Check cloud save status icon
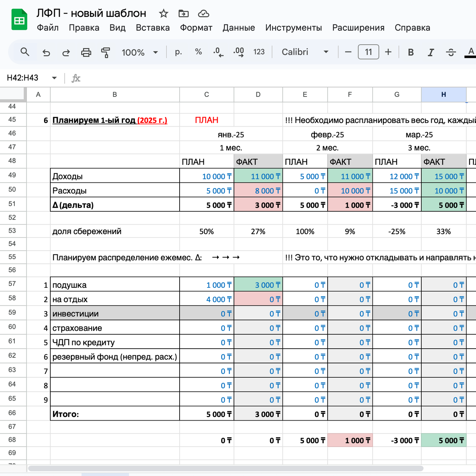 [203, 14]
